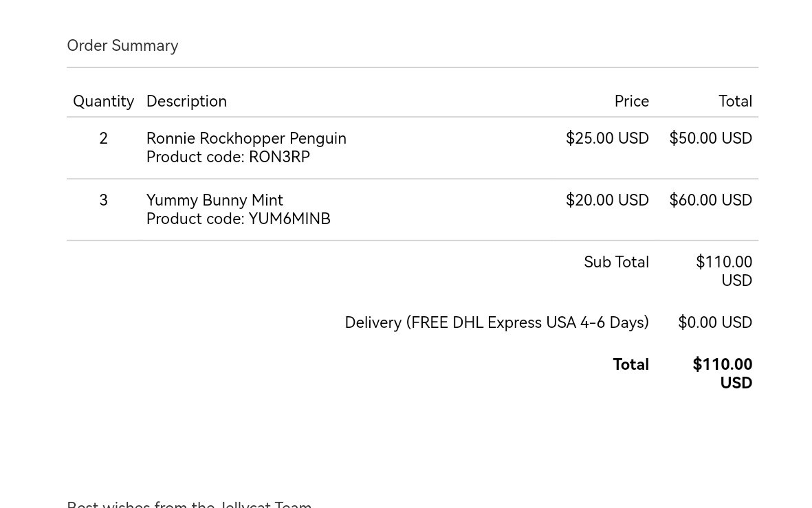Click the Order Summary heading
The image size is (812, 508).
[x=122, y=45]
